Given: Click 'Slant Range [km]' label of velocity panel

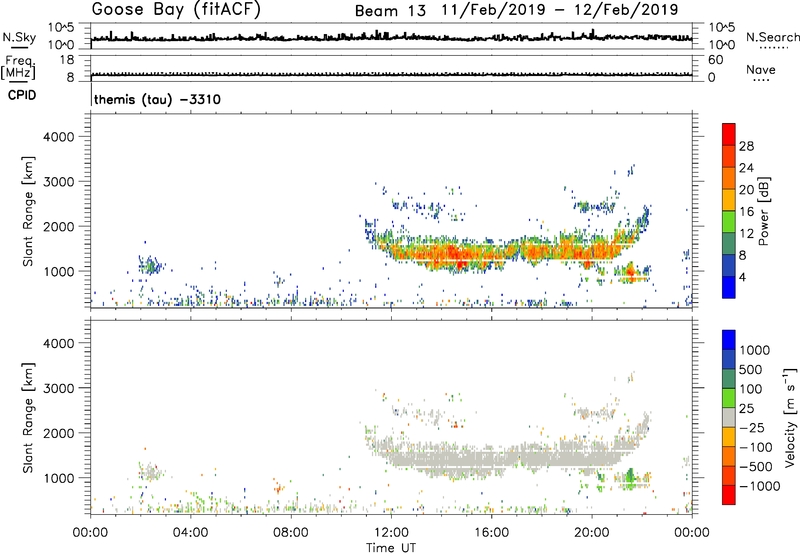Looking at the screenshot, I should tap(28, 418).
